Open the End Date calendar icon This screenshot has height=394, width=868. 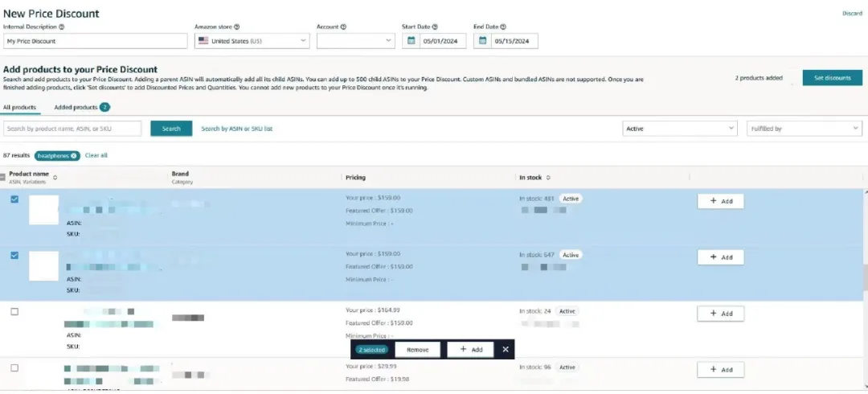(x=483, y=41)
